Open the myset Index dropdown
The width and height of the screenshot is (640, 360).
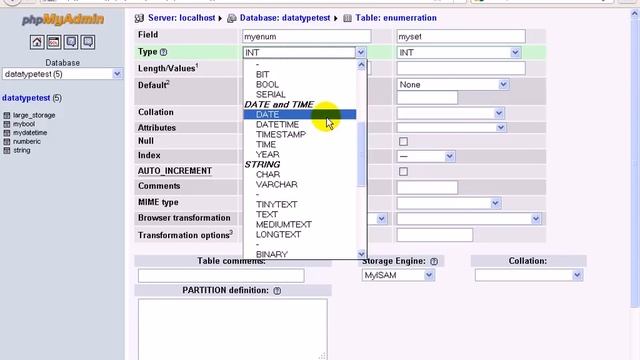point(426,156)
